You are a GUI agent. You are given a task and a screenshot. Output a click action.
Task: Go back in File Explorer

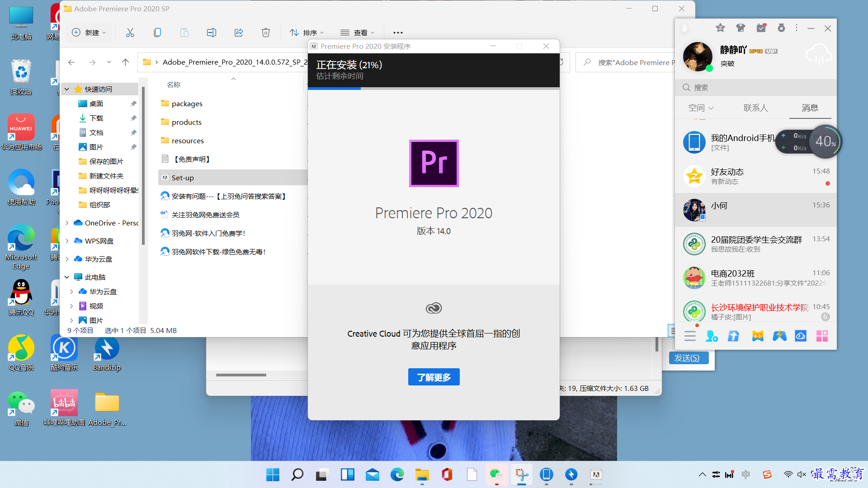71,62
